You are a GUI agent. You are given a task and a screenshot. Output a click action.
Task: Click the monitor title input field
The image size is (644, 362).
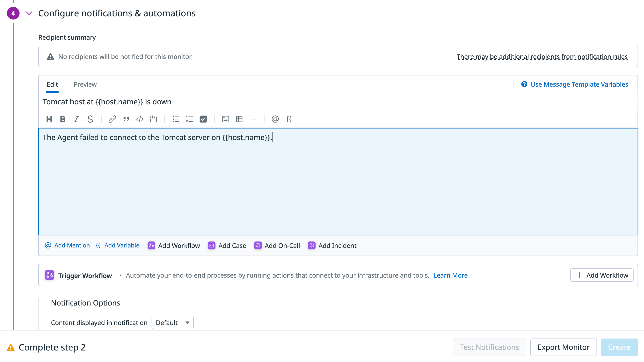[338, 102]
